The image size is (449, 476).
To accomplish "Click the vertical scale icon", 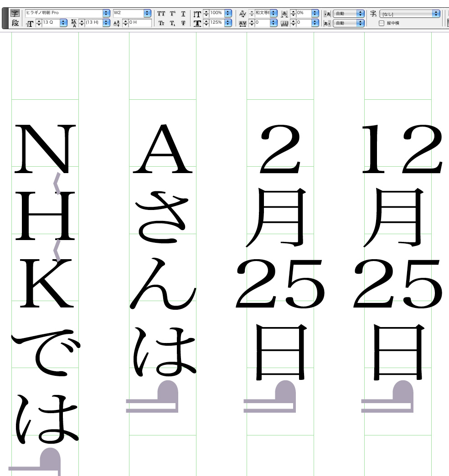I will coord(197,14).
